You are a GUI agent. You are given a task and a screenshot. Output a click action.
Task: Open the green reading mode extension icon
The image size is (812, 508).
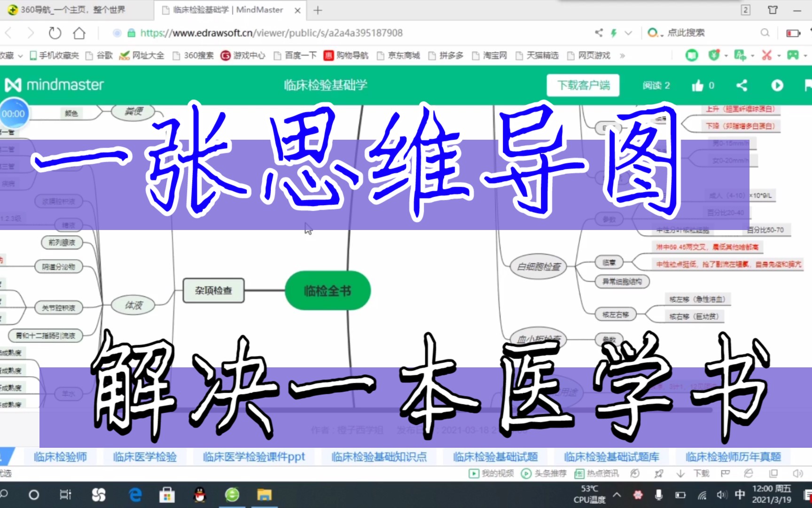point(692,56)
